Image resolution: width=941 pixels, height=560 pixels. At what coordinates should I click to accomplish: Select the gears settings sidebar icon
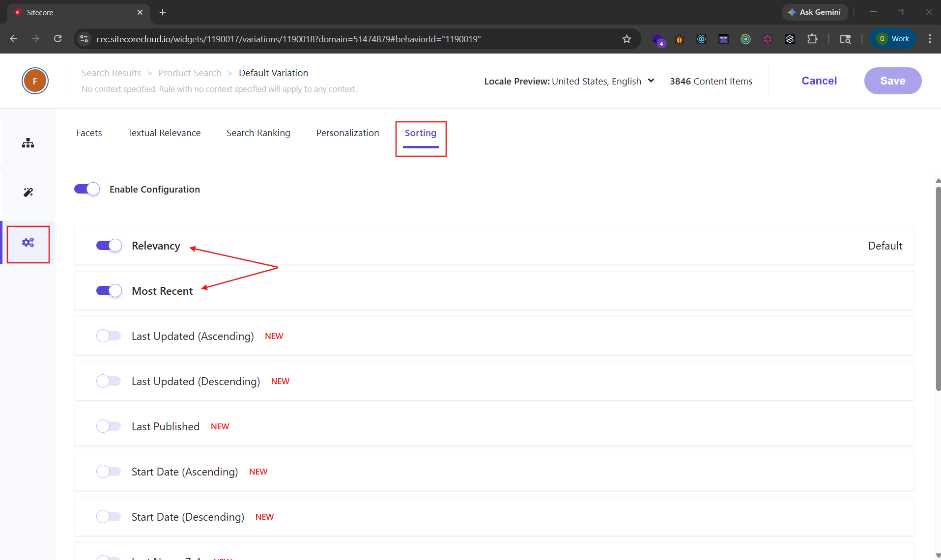(28, 243)
